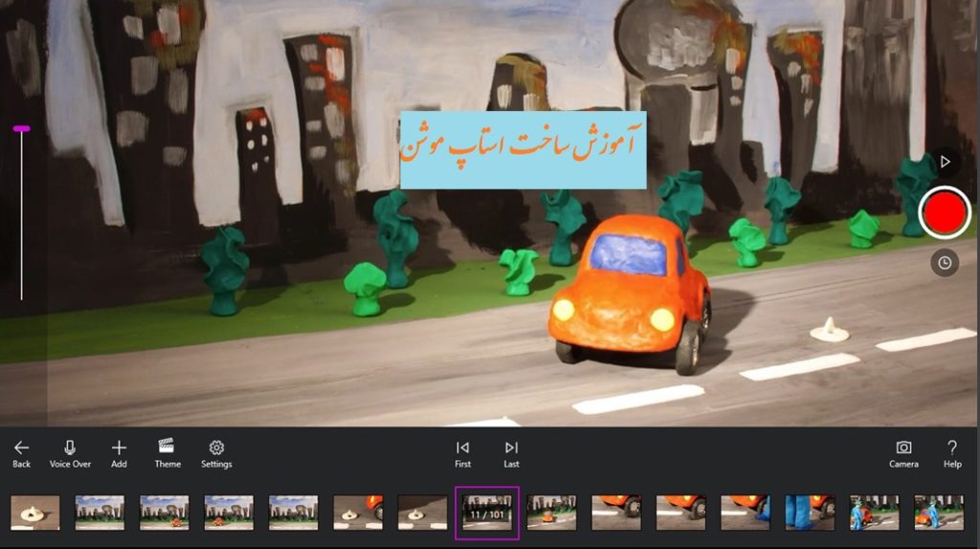Screen dimensions: 980x549
Task: Jump to the First frame
Action: click(462, 452)
